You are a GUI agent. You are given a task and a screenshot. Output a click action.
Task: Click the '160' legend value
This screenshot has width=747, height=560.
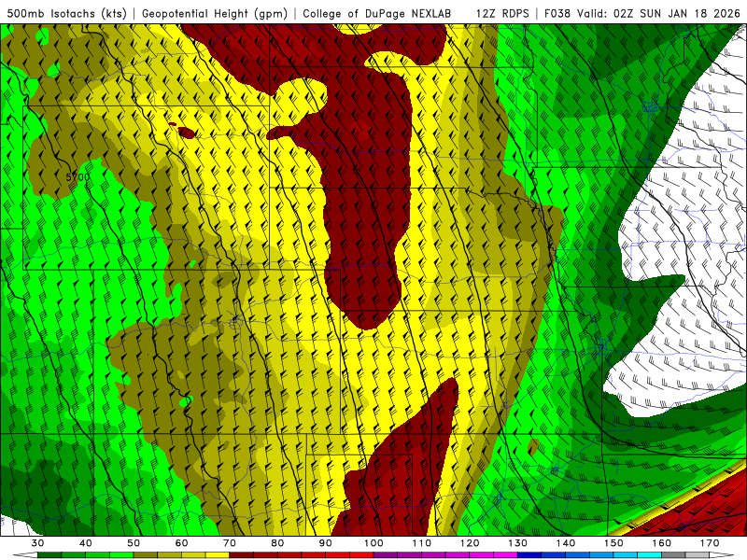(x=662, y=543)
